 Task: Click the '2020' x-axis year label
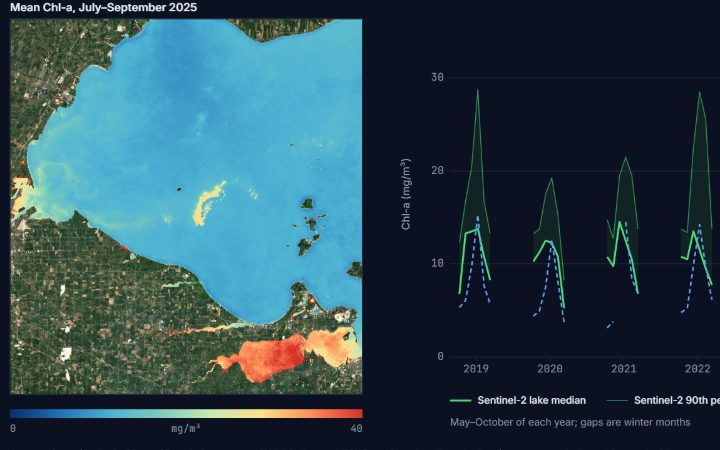550,369
